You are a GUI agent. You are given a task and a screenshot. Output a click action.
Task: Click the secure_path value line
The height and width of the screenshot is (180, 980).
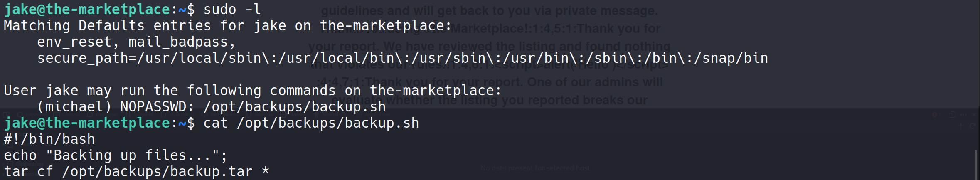coord(402,58)
